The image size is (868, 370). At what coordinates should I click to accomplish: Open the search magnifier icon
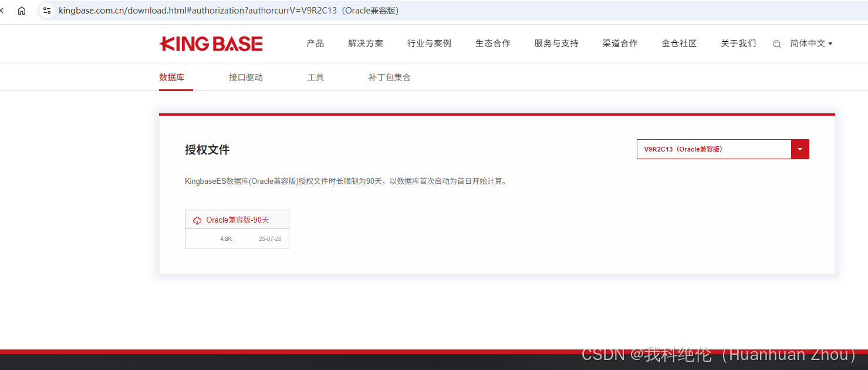(777, 44)
